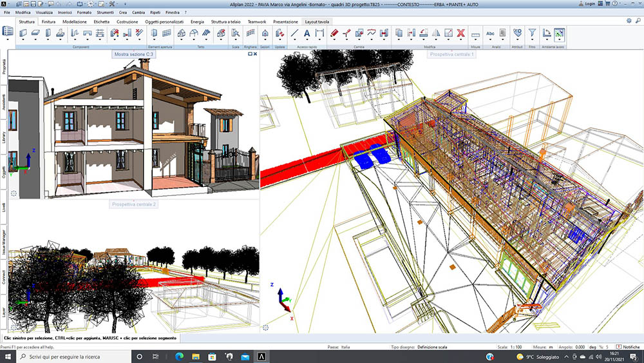Click the Angolo 0.000 value field

click(x=580, y=347)
